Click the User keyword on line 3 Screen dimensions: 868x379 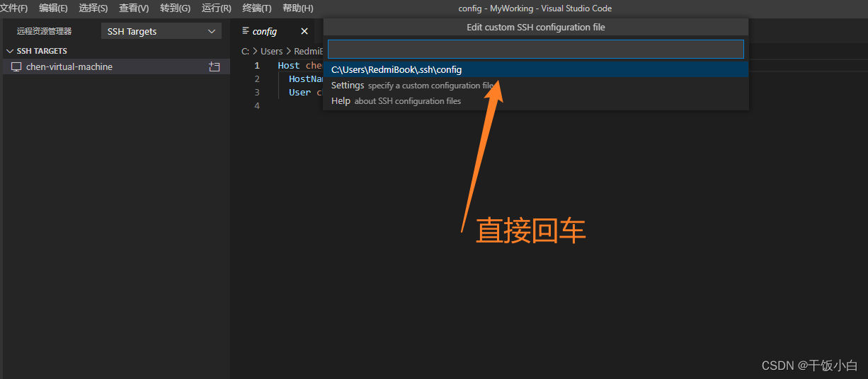[x=299, y=92]
